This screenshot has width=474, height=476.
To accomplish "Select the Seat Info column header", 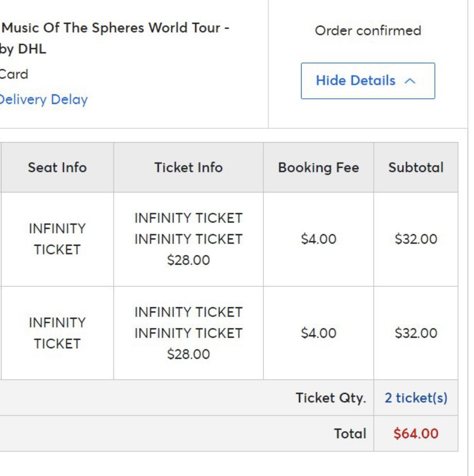I will pos(58,167).
